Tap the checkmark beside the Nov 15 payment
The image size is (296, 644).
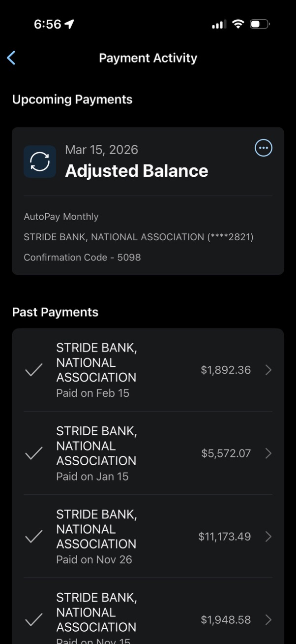33,619
